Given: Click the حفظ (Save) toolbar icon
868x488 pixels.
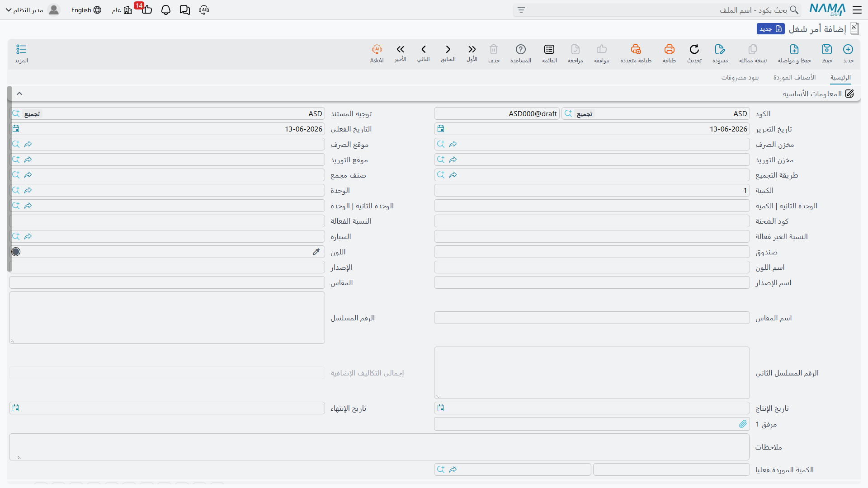Looking at the screenshot, I should 827,49.
